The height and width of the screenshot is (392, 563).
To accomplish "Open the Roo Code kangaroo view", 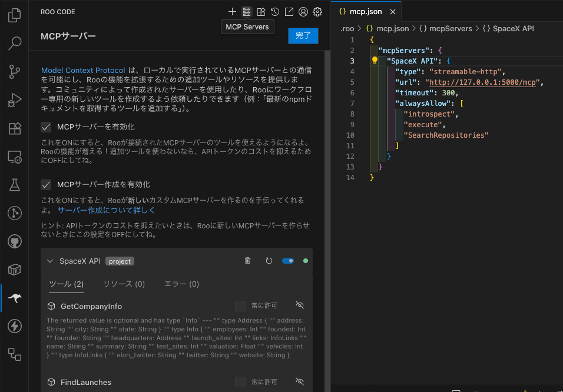I will [14, 298].
